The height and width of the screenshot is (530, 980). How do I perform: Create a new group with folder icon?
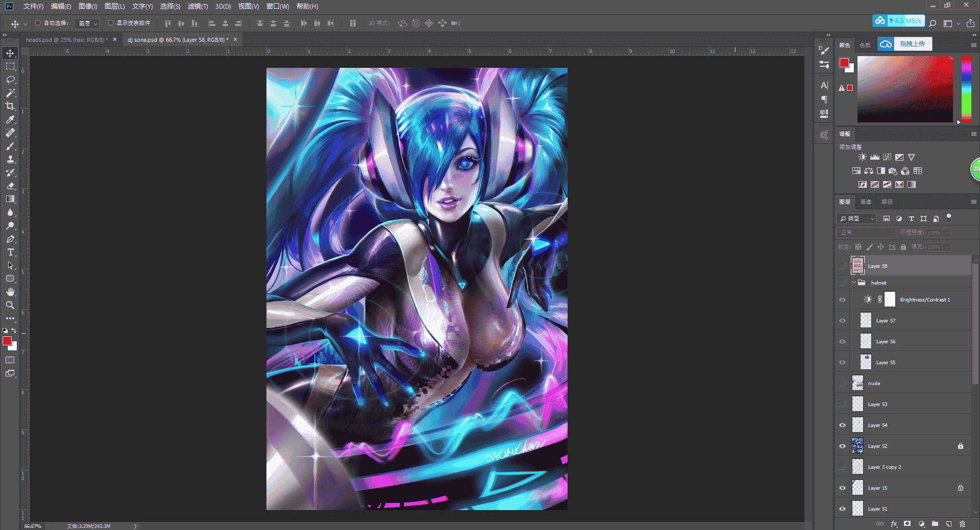pyautogui.click(x=935, y=524)
